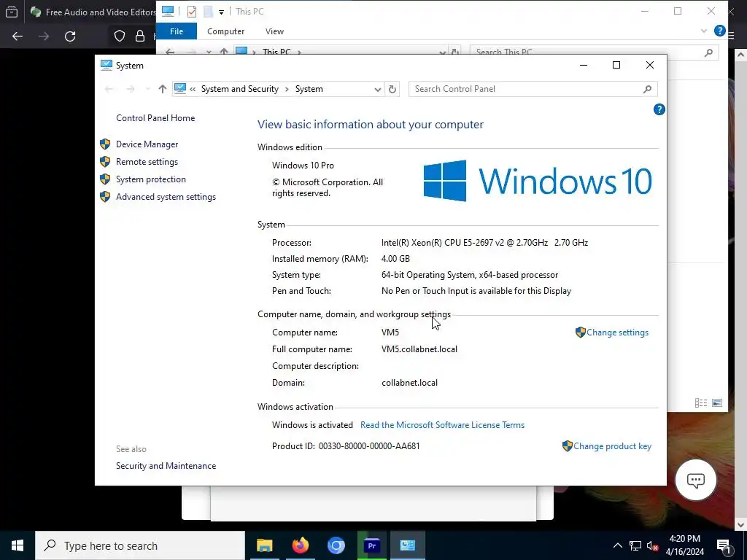This screenshot has height=560, width=747.
Task: Open Security and Maintenance link
Action: [x=166, y=466]
